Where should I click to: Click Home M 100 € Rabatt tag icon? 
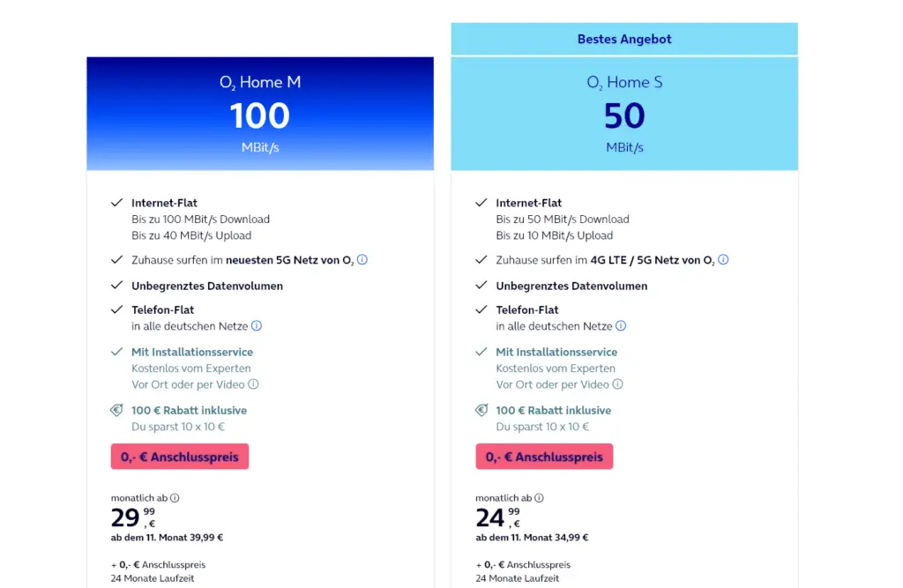coord(117,410)
